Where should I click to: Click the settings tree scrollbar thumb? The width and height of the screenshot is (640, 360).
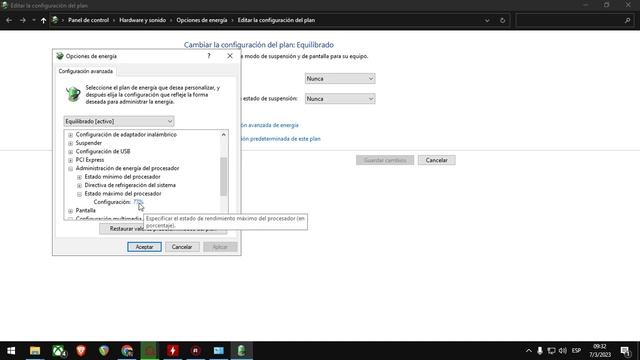click(x=224, y=176)
